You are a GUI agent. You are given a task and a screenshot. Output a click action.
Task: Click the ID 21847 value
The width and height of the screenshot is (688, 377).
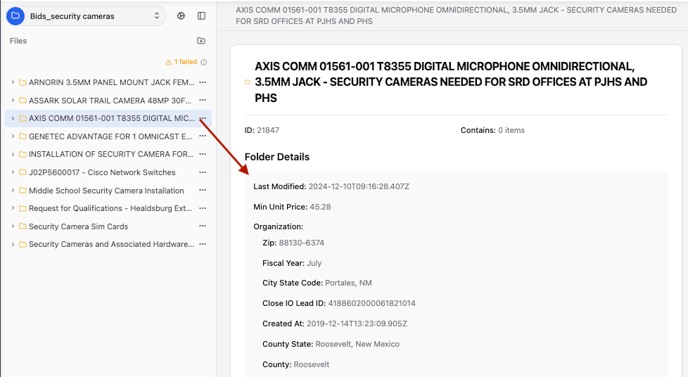pyautogui.click(x=268, y=130)
